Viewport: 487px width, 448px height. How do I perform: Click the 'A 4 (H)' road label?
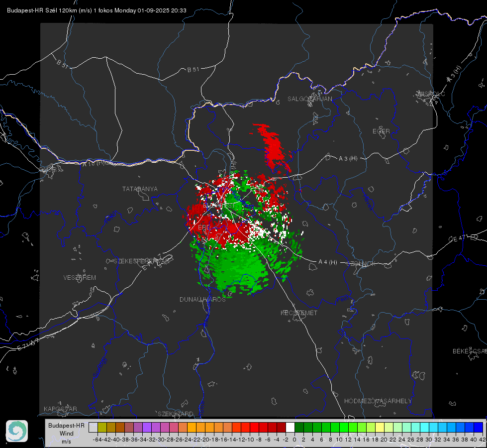click(x=328, y=262)
